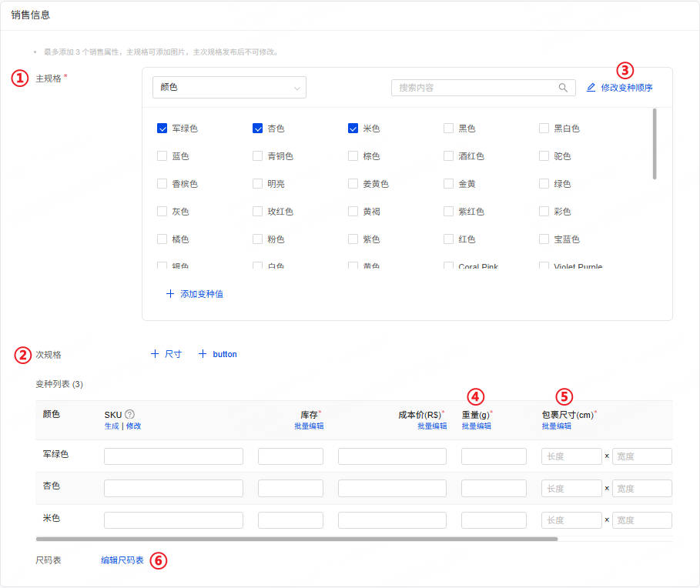Tick the 酒红色 checkbox
This screenshot has height=588, width=700.
(x=449, y=156)
